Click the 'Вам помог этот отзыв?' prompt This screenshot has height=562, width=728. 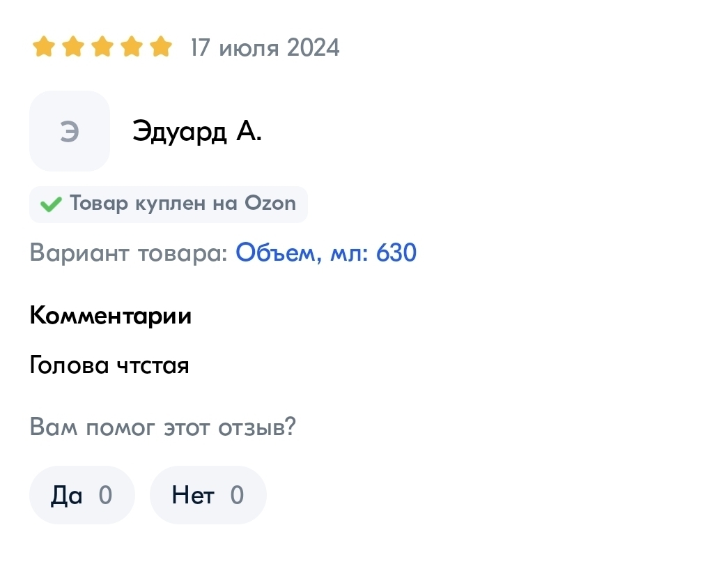163,426
